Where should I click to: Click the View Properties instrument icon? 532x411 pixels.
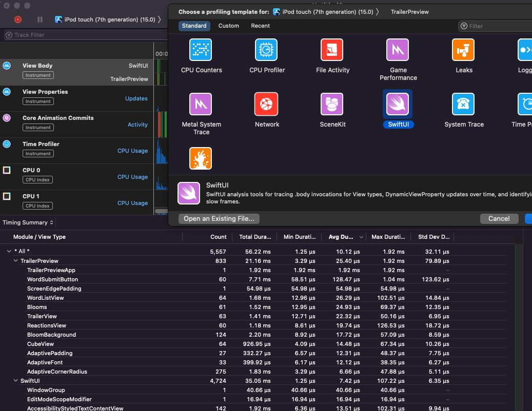point(7,92)
